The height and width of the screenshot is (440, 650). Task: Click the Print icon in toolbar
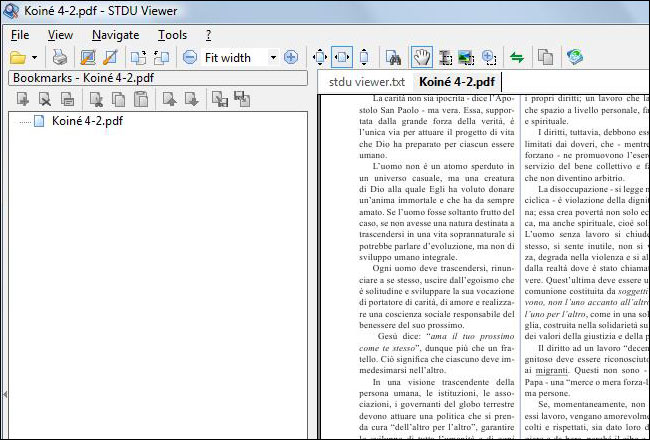pos(60,58)
